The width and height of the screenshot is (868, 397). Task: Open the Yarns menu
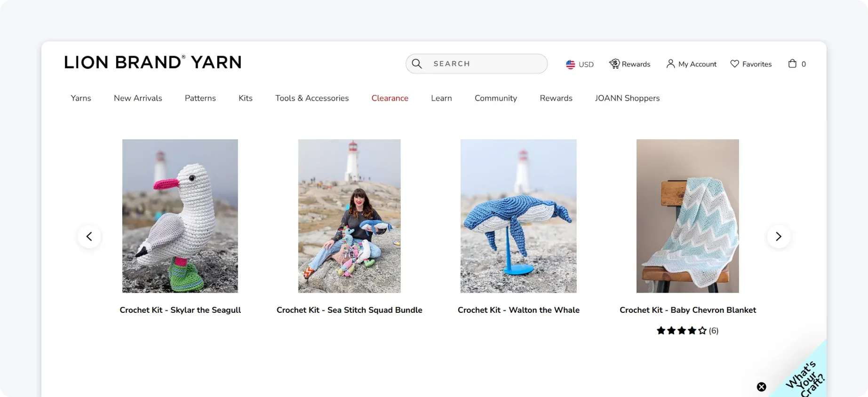click(x=81, y=98)
